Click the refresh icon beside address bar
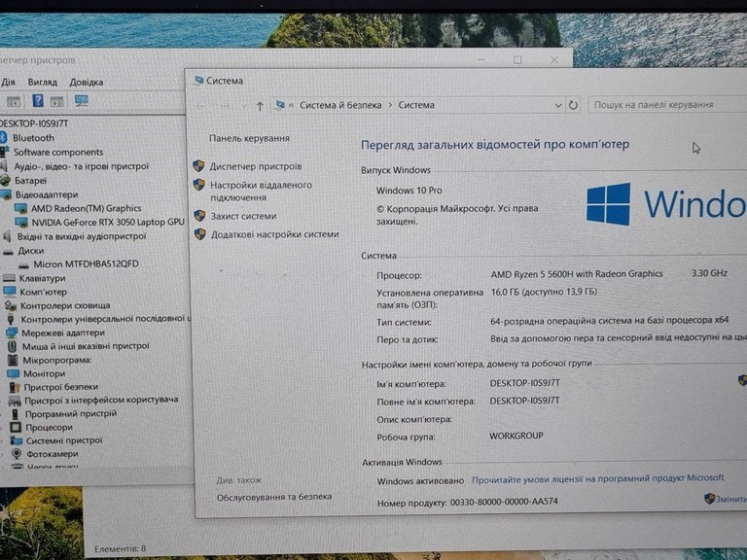The image size is (747, 560). coord(573,105)
